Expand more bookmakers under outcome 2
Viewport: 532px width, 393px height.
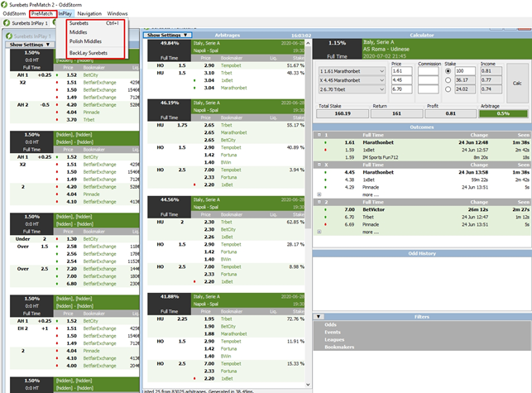coord(319,232)
